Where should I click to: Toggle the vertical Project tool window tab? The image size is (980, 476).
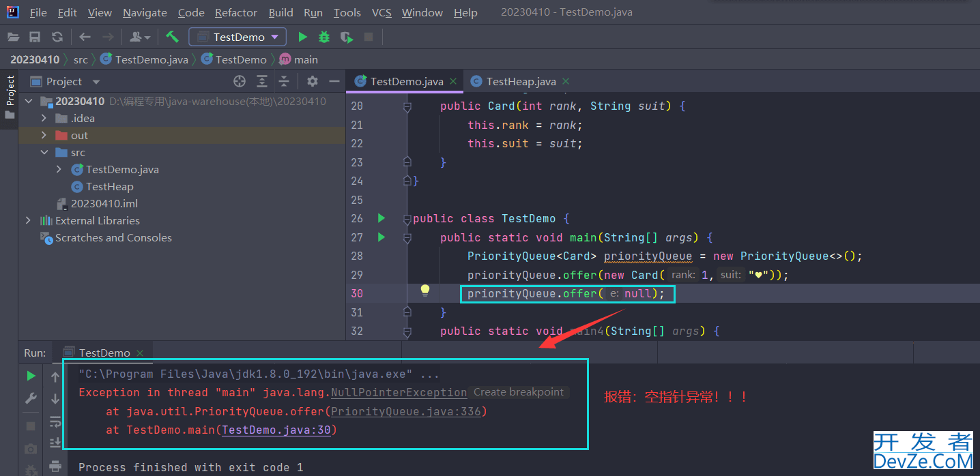pos(10,98)
